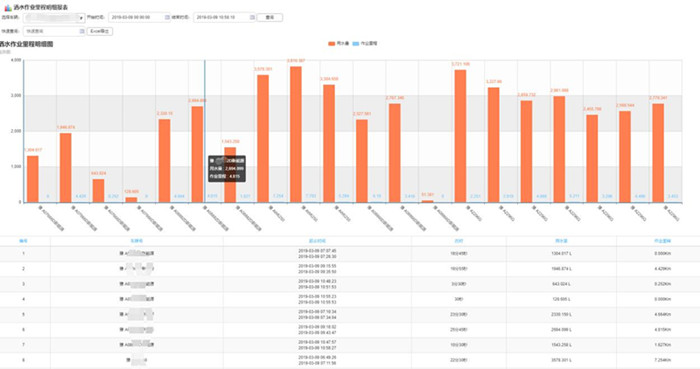The height and width of the screenshot is (369, 700).
Task: Click the 车牌号 column header
Action: pos(137,241)
